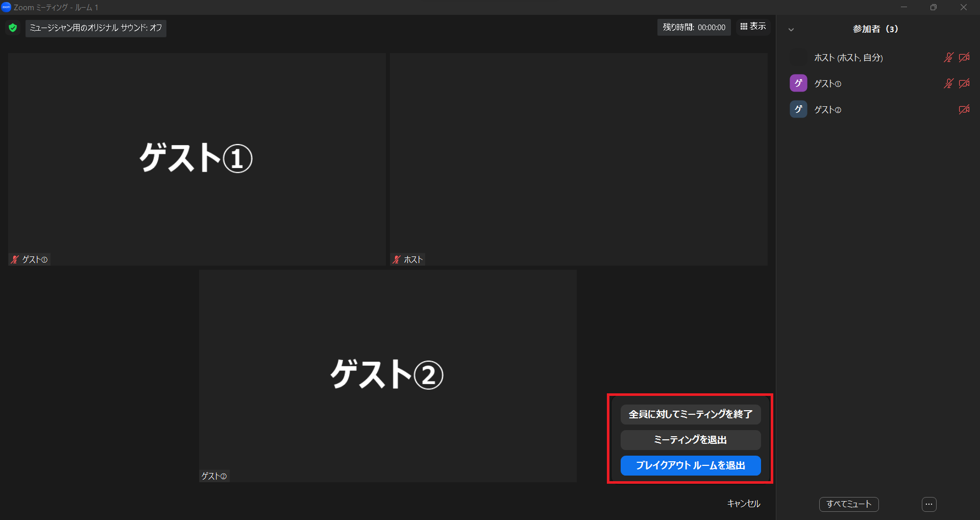Click ゲスト① camera-off icon in participants list

[964, 83]
